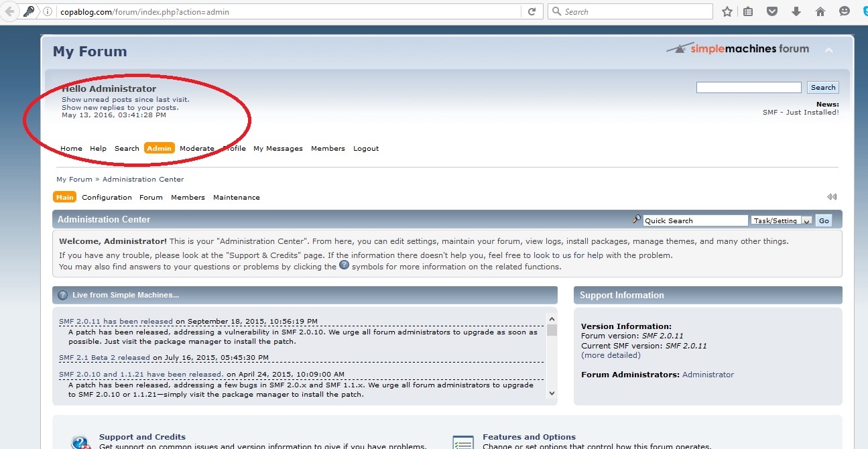Open the Pocket icon in toolbar
The image size is (868, 449).
(772, 11)
